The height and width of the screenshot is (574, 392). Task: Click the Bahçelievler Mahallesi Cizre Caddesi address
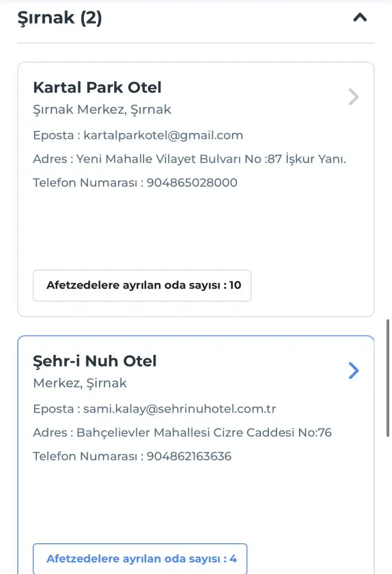click(204, 433)
